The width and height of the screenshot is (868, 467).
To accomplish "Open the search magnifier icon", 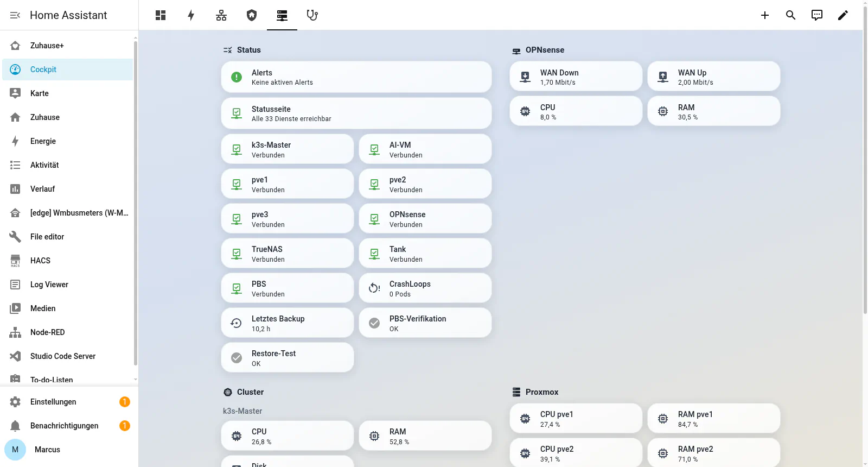I will click(791, 15).
